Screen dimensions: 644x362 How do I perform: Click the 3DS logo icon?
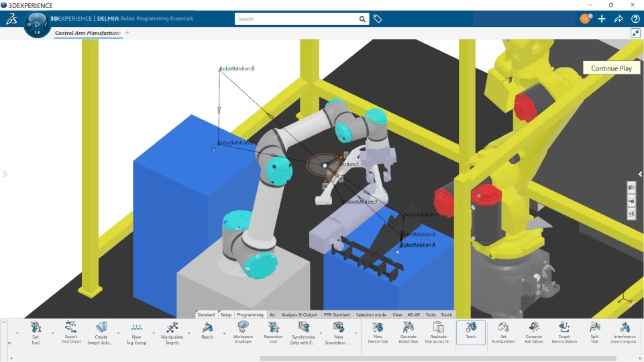(x=11, y=19)
